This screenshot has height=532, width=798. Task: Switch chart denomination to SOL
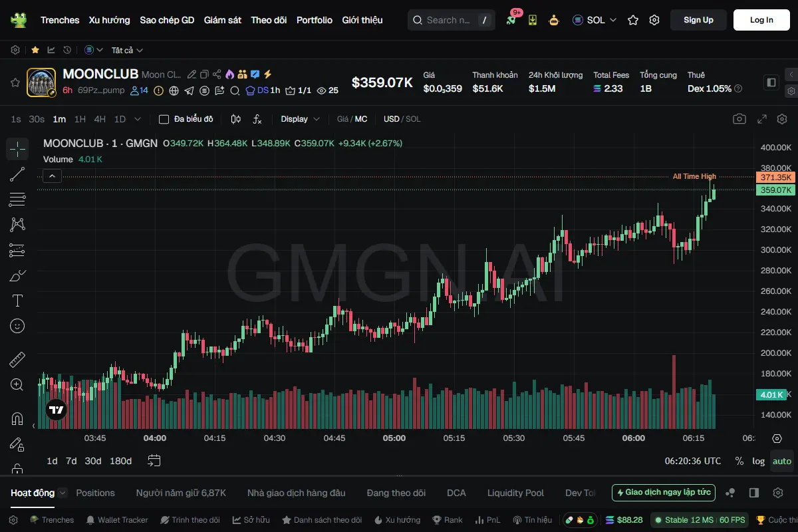(413, 119)
